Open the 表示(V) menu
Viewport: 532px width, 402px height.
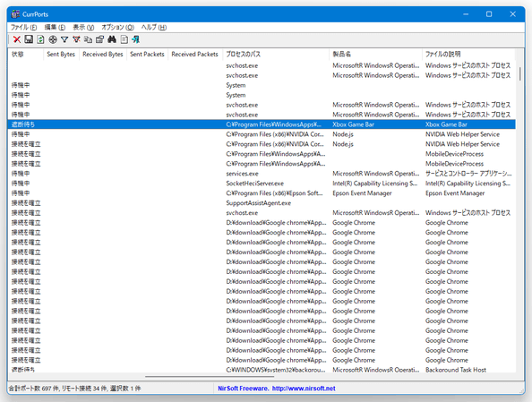click(x=83, y=27)
